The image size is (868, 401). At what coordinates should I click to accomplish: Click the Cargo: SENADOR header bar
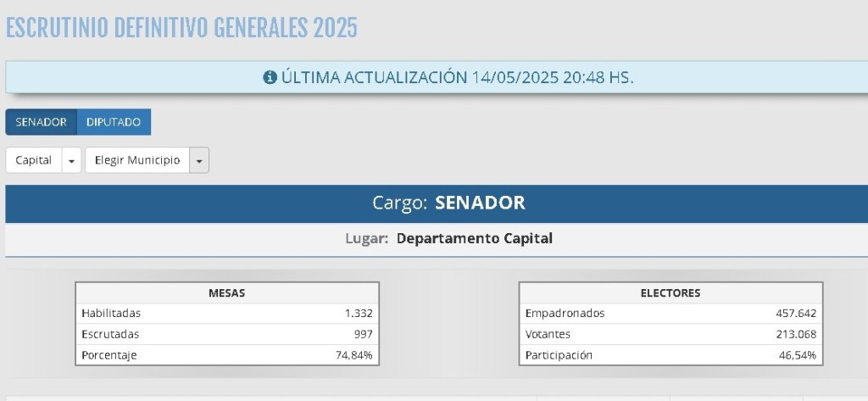437,203
